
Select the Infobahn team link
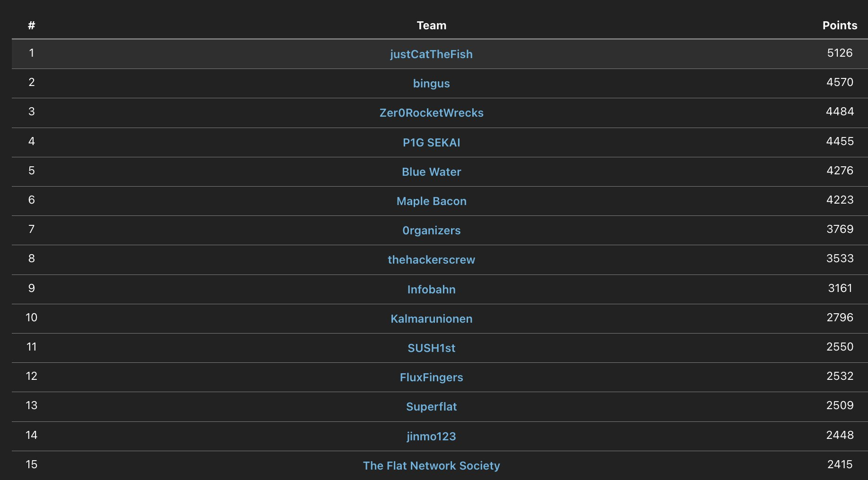431,290
